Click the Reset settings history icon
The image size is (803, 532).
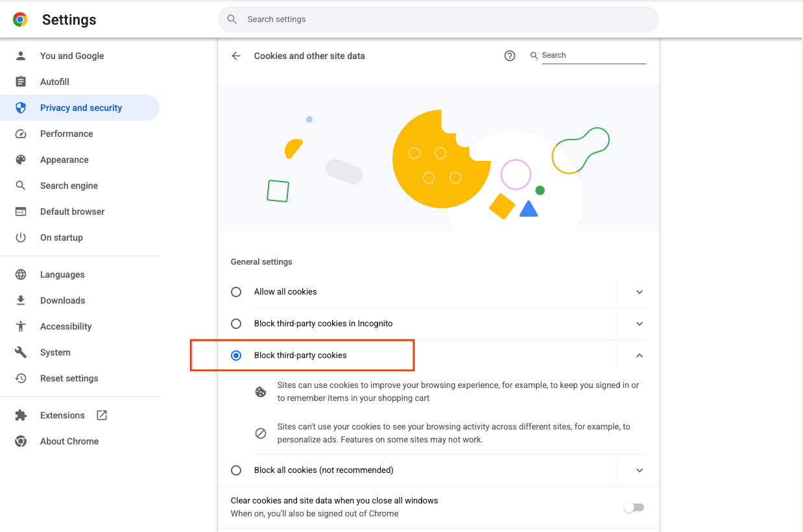21,378
